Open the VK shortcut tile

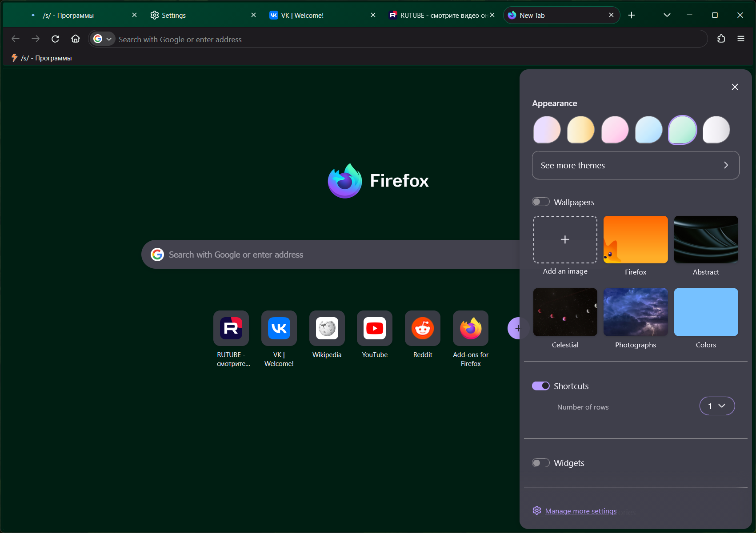279,328
